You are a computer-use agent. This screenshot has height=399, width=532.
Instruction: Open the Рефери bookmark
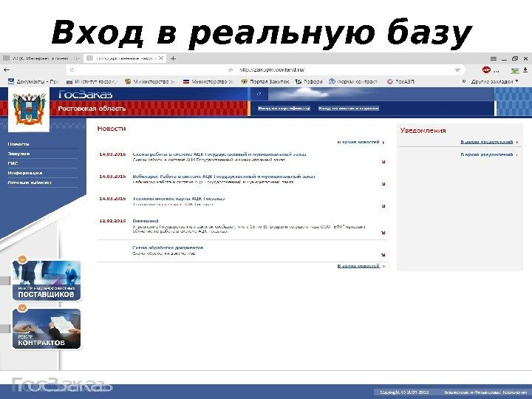click(309, 81)
